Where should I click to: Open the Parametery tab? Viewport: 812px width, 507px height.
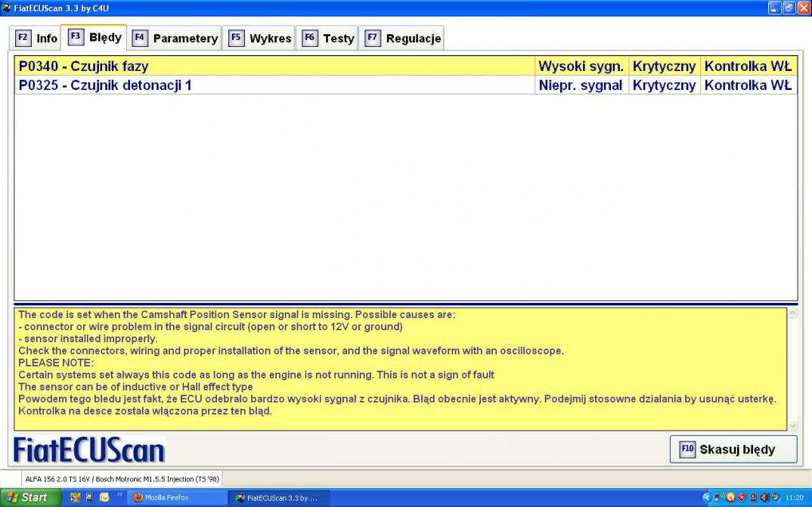pyautogui.click(x=175, y=38)
